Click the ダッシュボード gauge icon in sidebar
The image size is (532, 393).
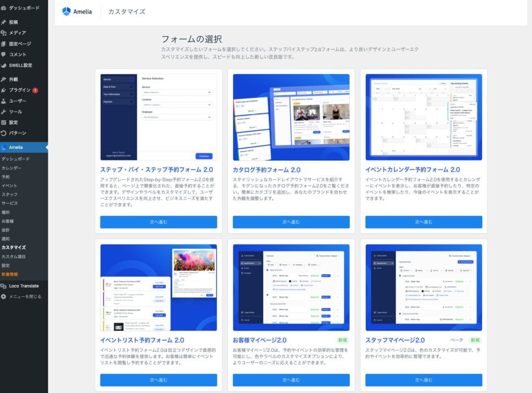tap(4, 8)
